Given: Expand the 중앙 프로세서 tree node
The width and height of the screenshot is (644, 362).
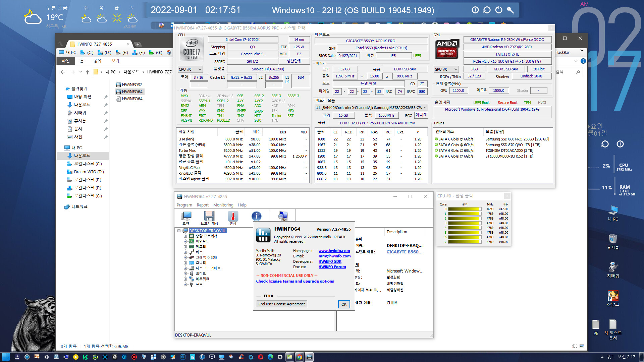Looking at the screenshot, I should (185, 236).
